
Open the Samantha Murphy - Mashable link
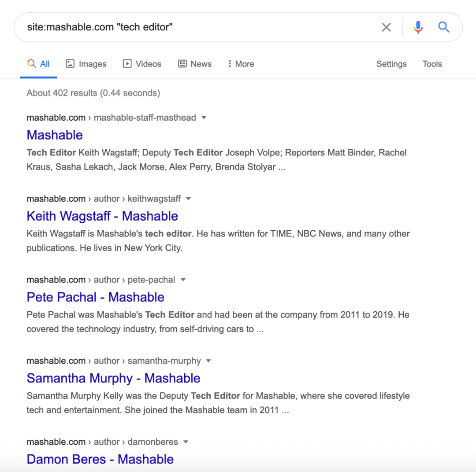pyautogui.click(x=114, y=378)
